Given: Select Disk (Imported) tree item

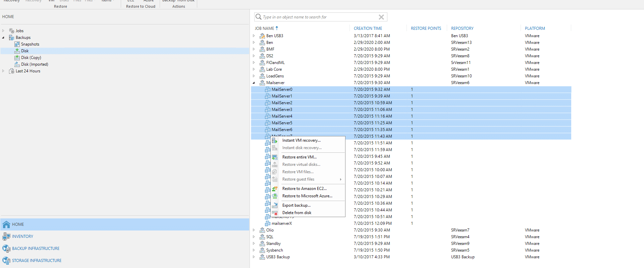Looking at the screenshot, I should [x=35, y=64].
